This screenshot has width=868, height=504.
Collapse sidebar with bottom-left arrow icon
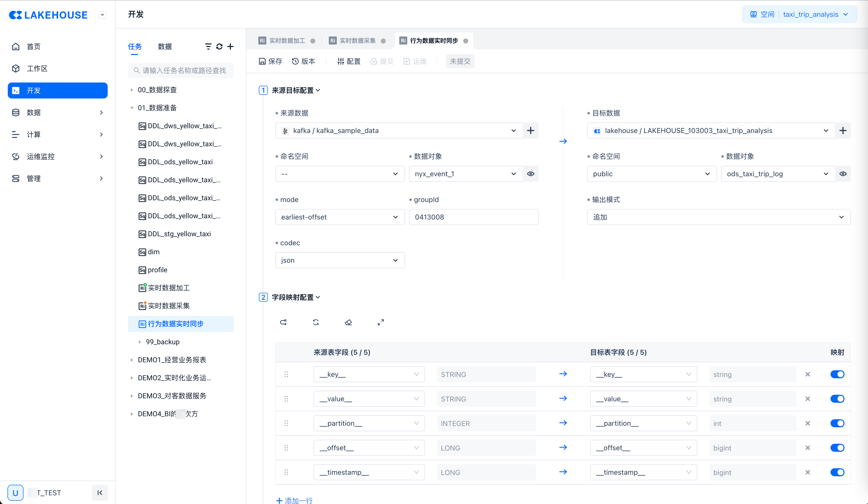(100, 492)
